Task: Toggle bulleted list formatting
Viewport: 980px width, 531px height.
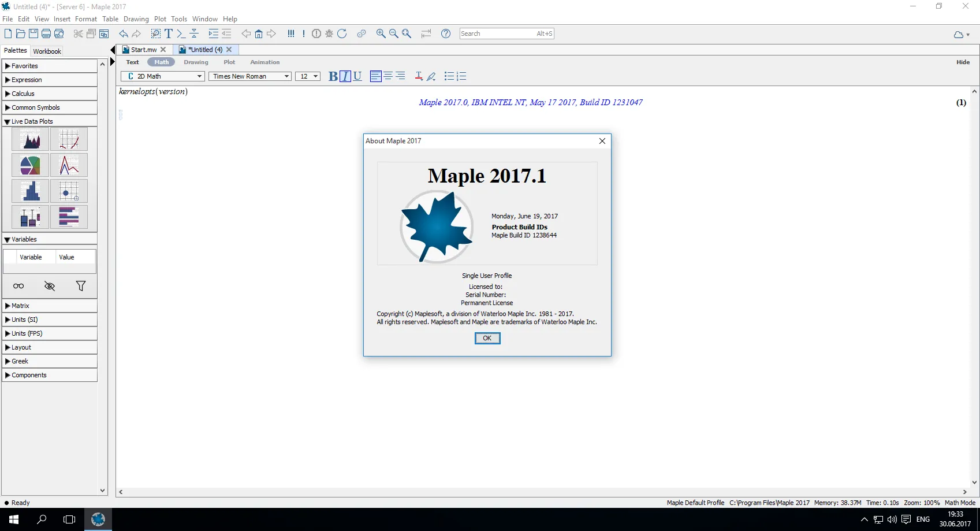Action: pos(449,76)
